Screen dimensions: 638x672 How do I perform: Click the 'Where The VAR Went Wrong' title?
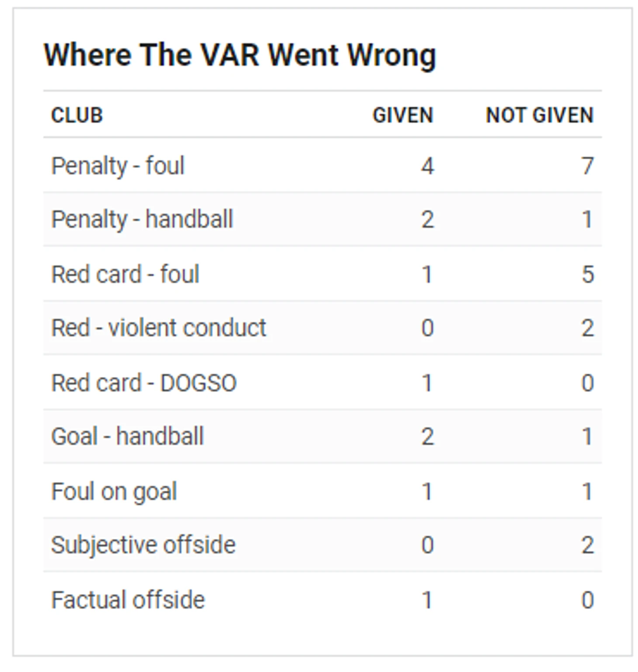click(240, 55)
